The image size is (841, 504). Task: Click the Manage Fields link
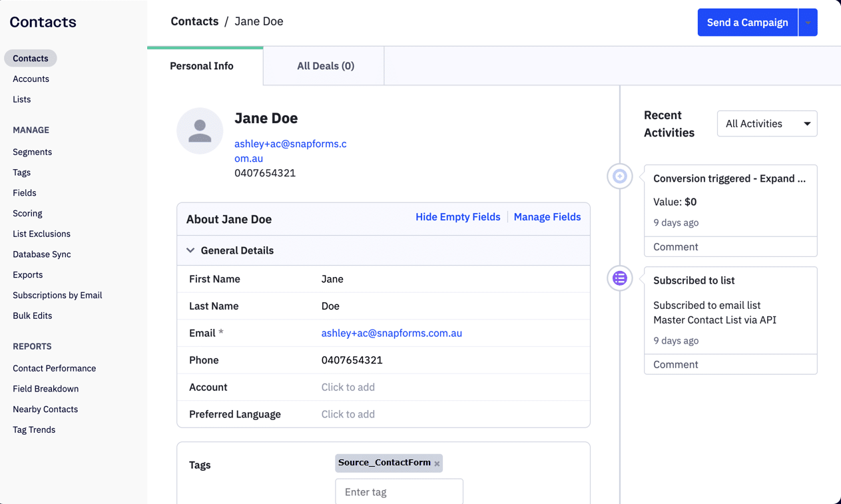(x=547, y=217)
